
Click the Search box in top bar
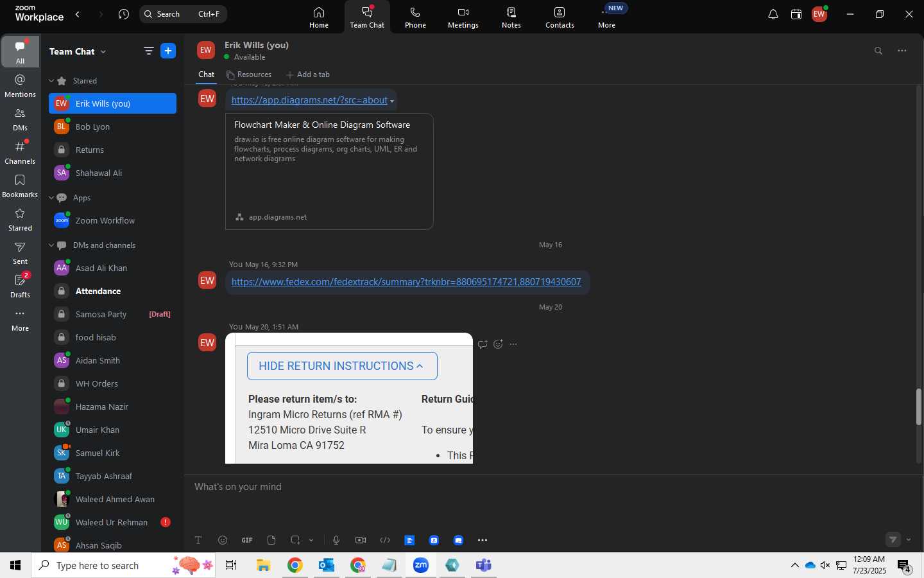183,14
